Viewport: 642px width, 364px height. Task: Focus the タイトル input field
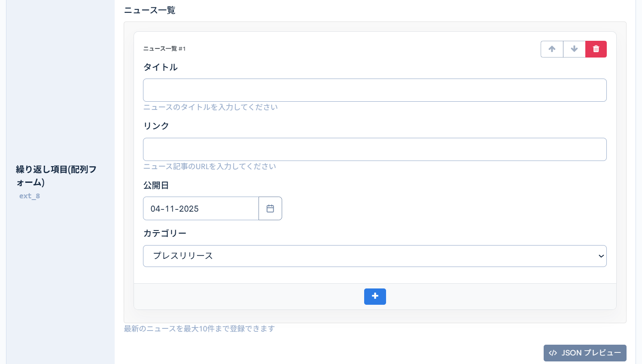pos(374,90)
